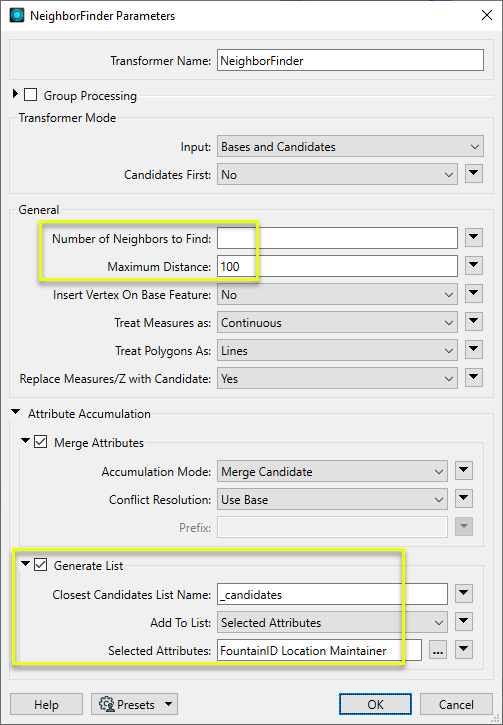The width and height of the screenshot is (503, 725).
Task: Click the Cancel button
Action: pyautogui.click(x=456, y=704)
